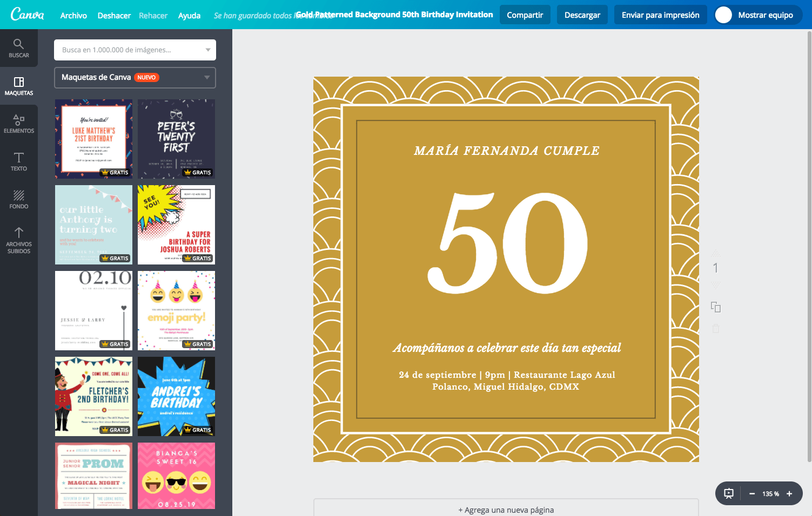Duplicate the current page
812x516 pixels.
click(715, 306)
